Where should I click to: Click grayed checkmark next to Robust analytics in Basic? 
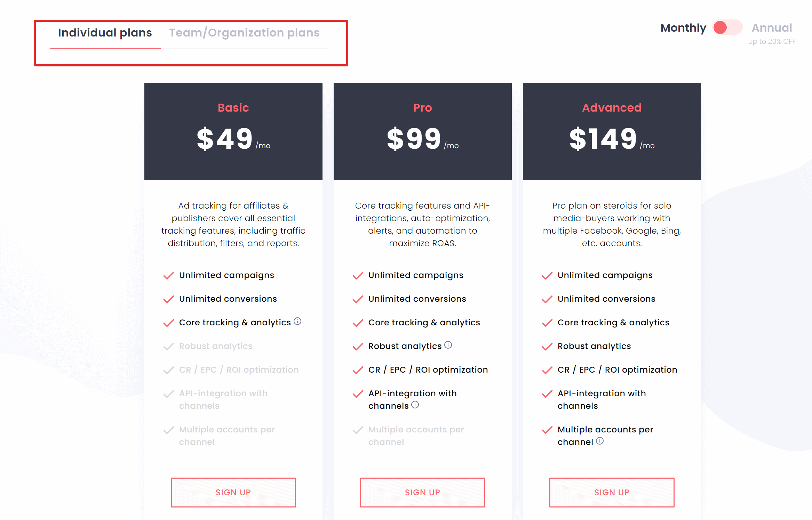click(168, 346)
